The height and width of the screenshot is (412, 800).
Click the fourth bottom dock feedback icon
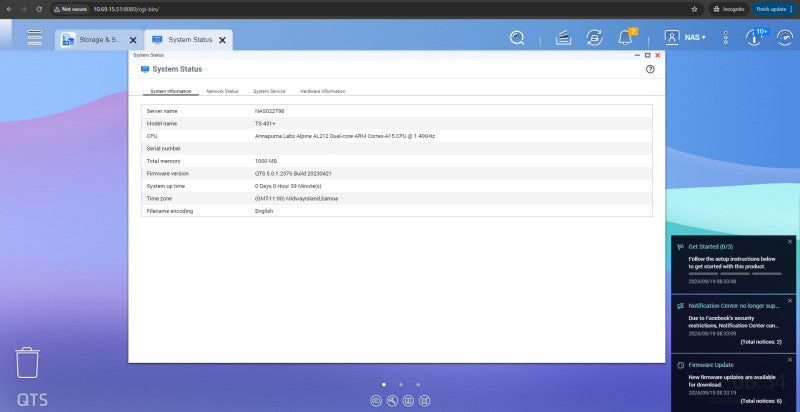424,401
